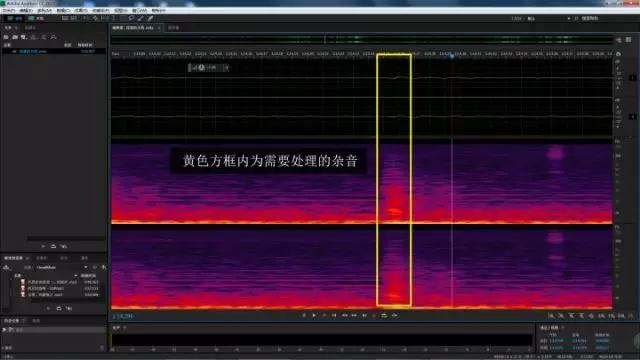
Task: Toggle Loop Playback in transport
Action: [x=384, y=315]
